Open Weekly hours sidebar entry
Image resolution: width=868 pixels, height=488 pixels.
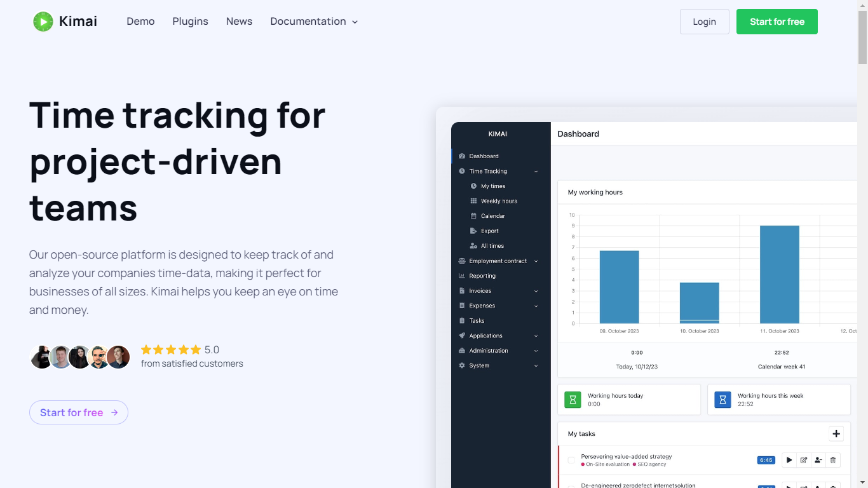coord(499,201)
